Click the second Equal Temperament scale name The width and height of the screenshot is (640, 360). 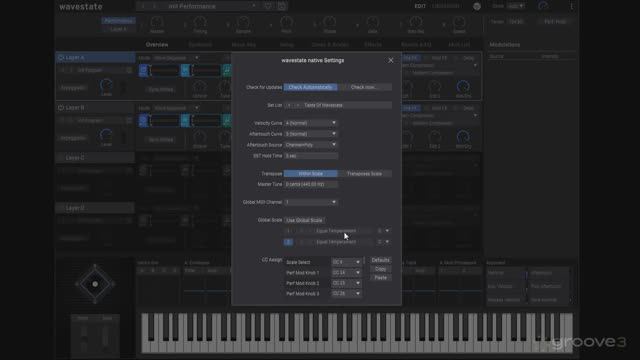pyautogui.click(x=336, y=242)
